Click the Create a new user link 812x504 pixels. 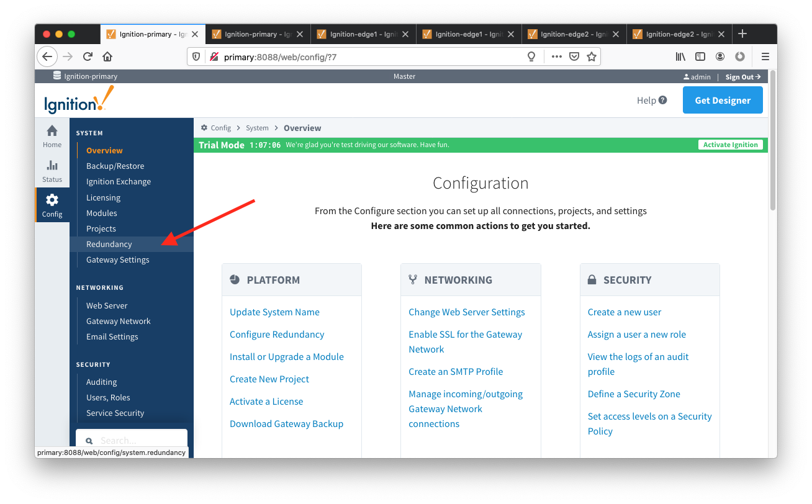tap(625, 312)
